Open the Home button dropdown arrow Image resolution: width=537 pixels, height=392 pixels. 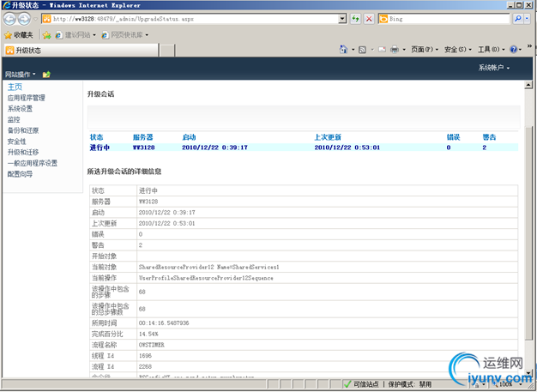click(353, 50)
